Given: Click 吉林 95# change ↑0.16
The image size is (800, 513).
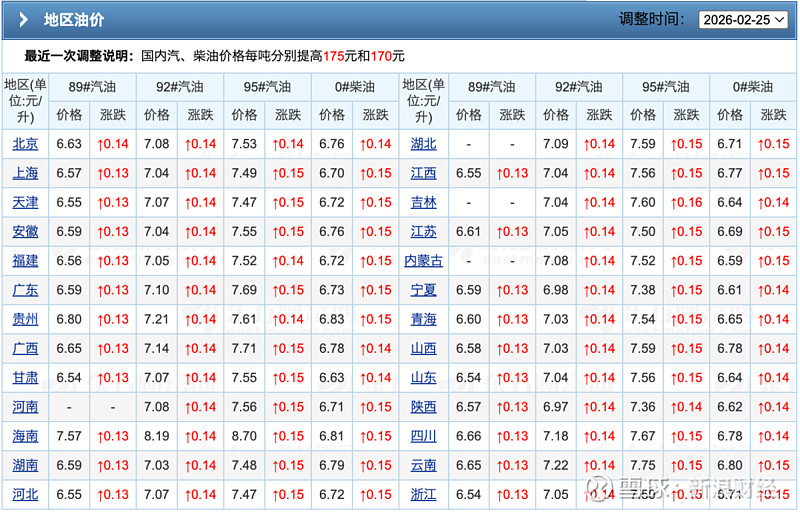Looking at the screenshot, I should click(686, 202).
